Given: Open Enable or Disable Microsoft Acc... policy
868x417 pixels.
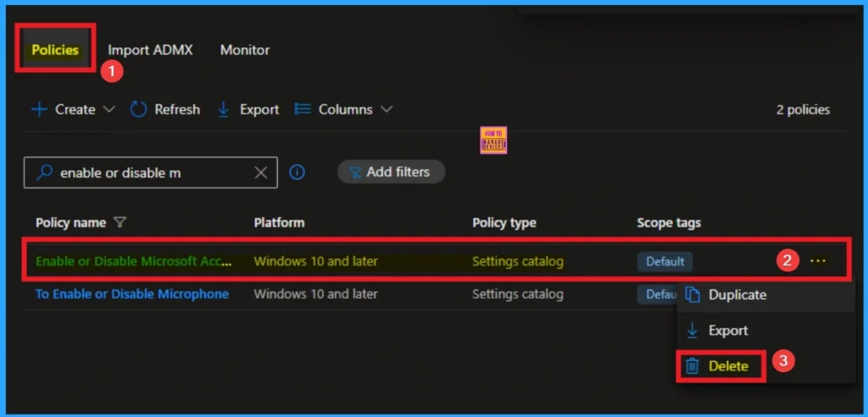Looking at the screenshot, I should tap(134, 261).
